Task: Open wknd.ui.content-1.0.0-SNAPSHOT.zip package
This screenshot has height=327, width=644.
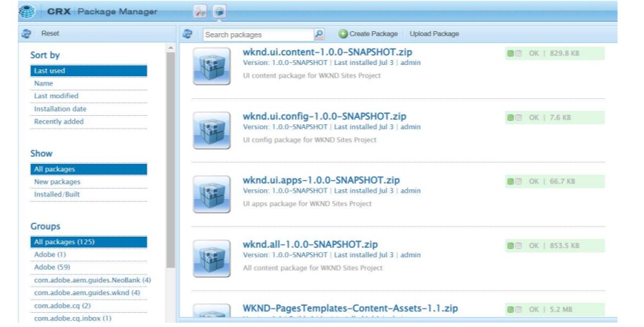Action: (327, 52)
